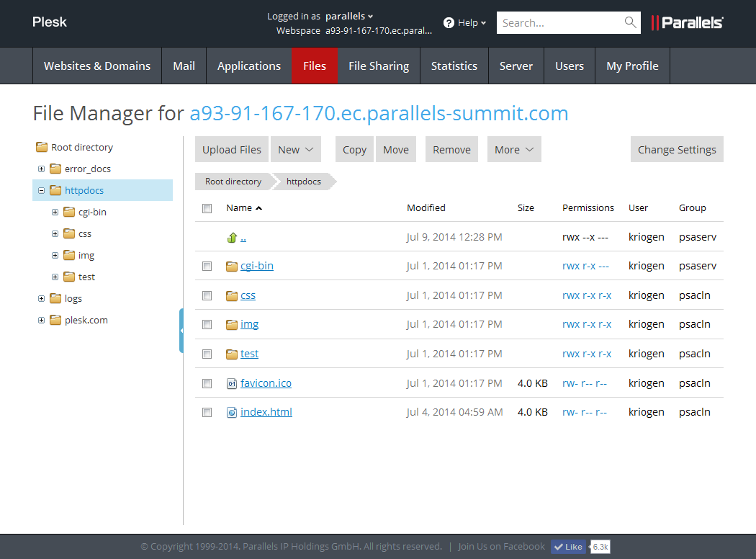The height and width of the screenshot is (559, 756).
Task: Click the Root directory breadcrumb
Action: [x=233, y=182]
